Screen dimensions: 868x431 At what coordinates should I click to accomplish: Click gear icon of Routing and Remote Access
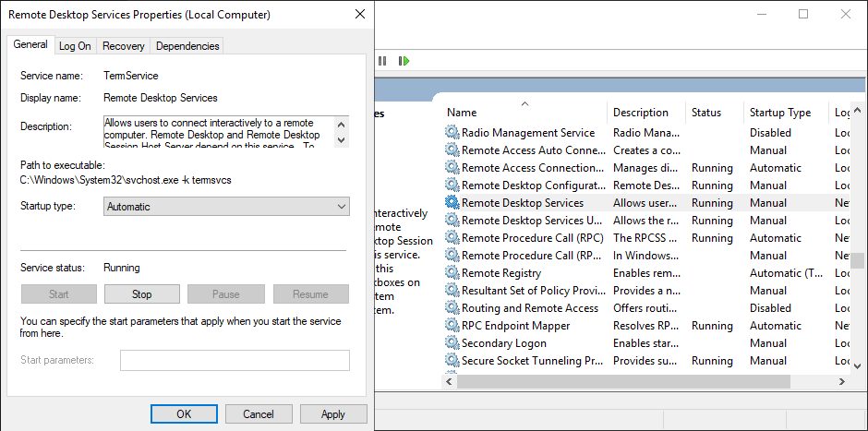[452, 308]
